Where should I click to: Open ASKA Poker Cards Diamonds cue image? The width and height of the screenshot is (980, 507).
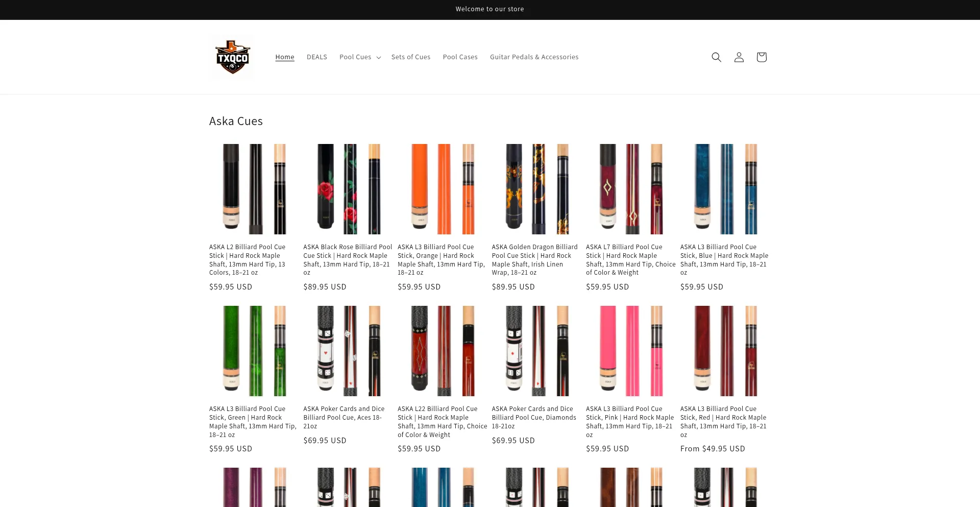(536, 351)
